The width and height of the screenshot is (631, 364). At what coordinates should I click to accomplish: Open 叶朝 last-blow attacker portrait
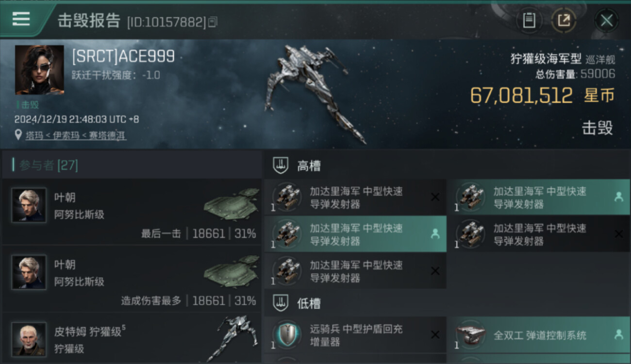click(x=29, y=205)
